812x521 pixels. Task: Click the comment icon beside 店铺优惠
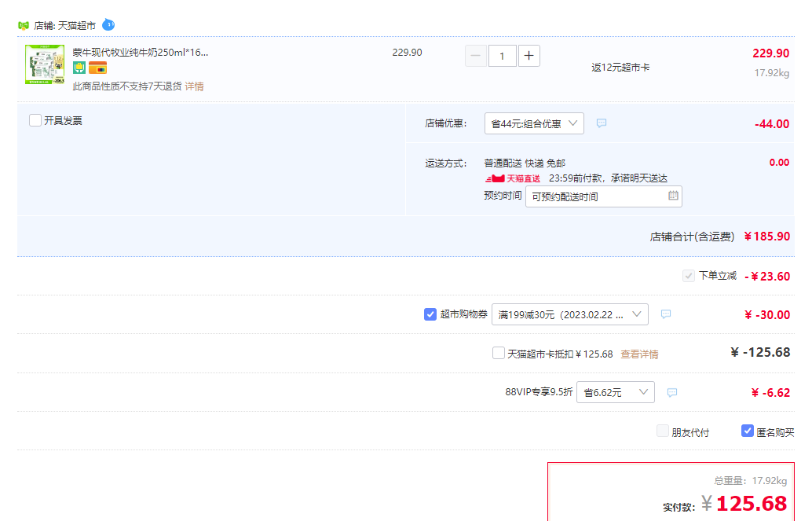click(x=602, y=123)
